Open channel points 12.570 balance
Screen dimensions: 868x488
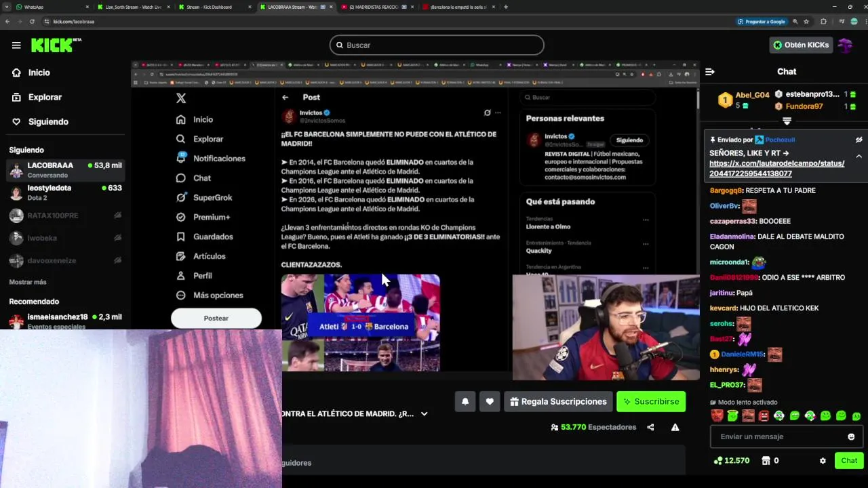732,461
